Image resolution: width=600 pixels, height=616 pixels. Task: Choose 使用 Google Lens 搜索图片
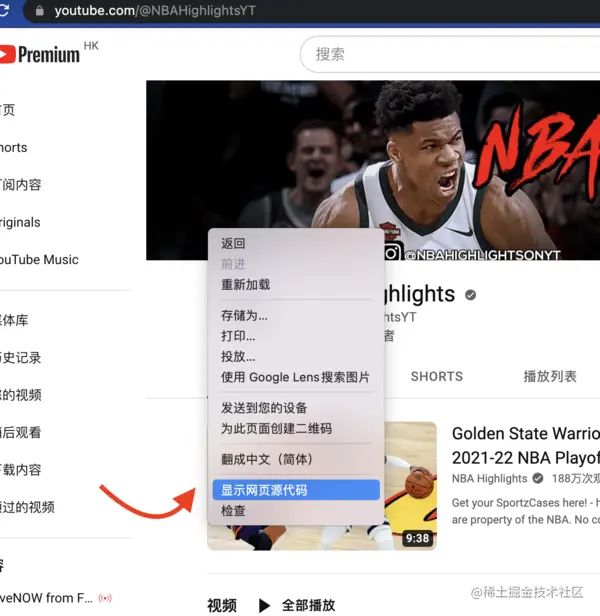click(296, 377)
